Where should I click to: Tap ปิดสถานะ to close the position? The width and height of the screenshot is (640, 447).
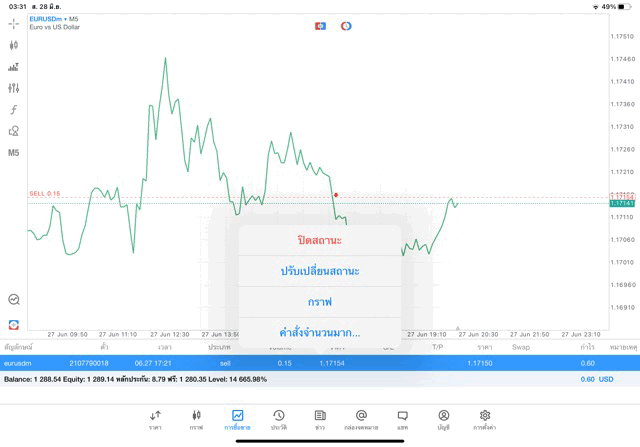click(320, 241)
